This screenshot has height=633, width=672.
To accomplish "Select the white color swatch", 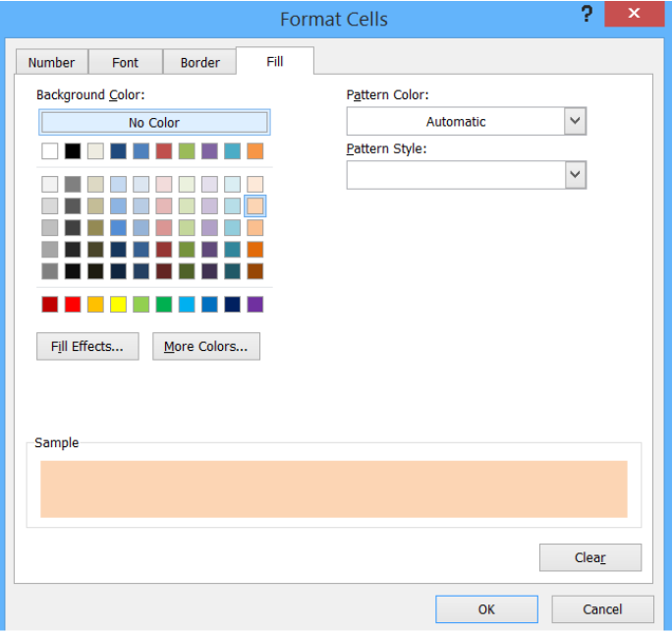I will coord(50,151).
